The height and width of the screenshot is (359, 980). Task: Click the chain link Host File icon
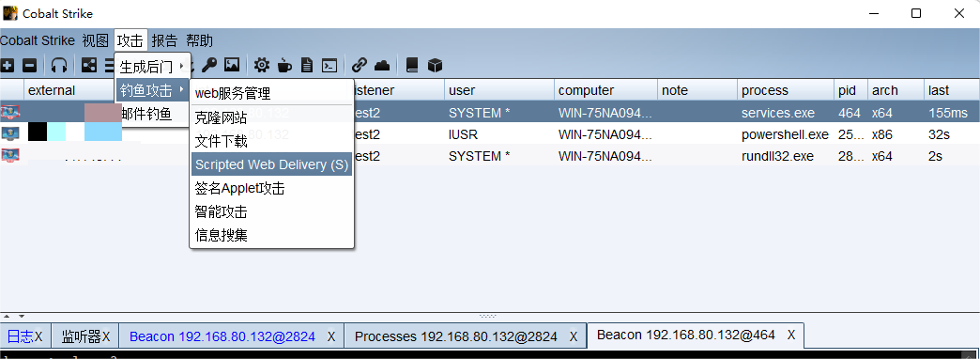(359, 65)
